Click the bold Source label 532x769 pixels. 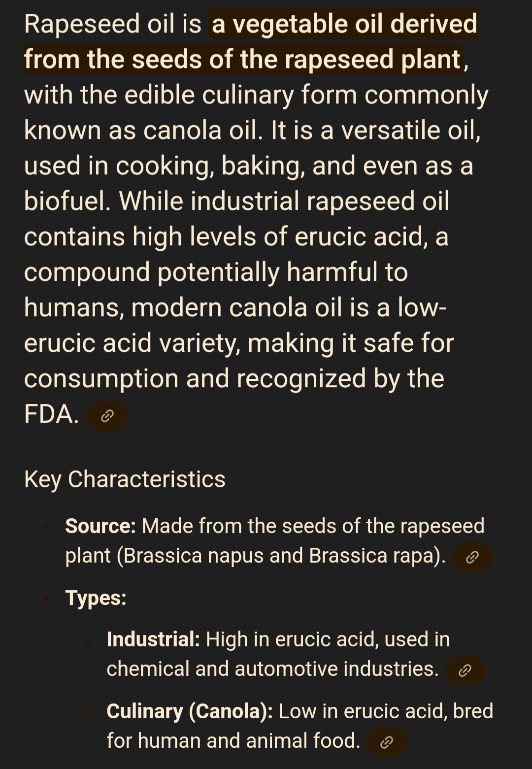pos(100,526)
